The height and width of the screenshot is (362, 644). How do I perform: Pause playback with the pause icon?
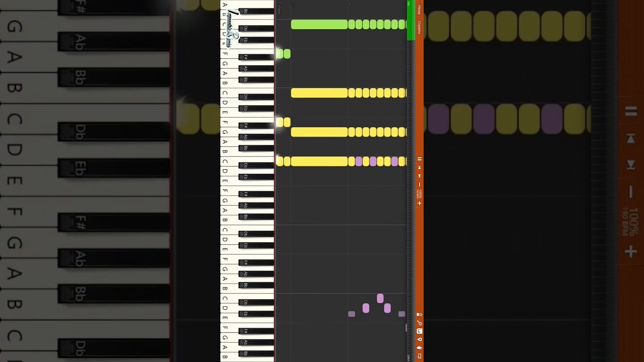tap(420, 159)
